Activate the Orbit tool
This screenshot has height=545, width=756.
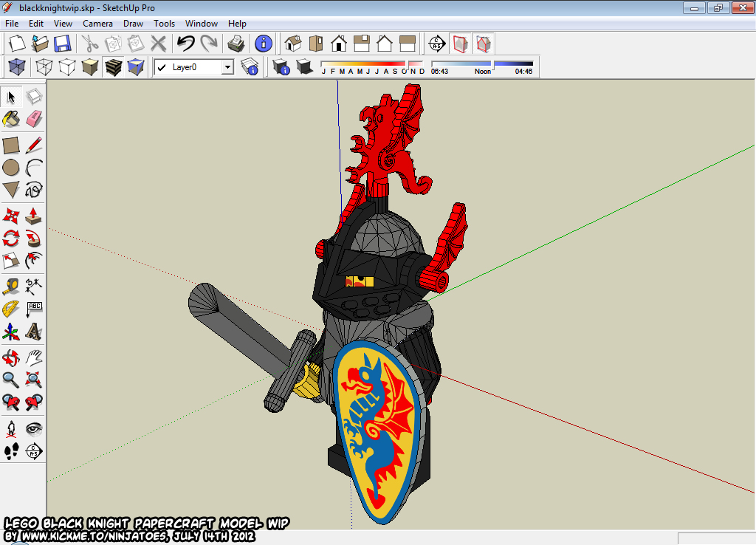(x=10, y=357)
